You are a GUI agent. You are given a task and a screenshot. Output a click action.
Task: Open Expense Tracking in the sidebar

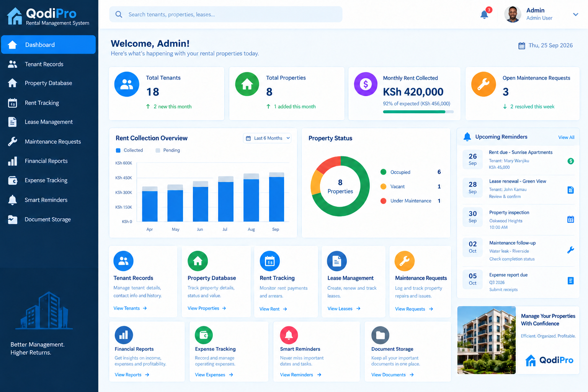pos(49,180)
